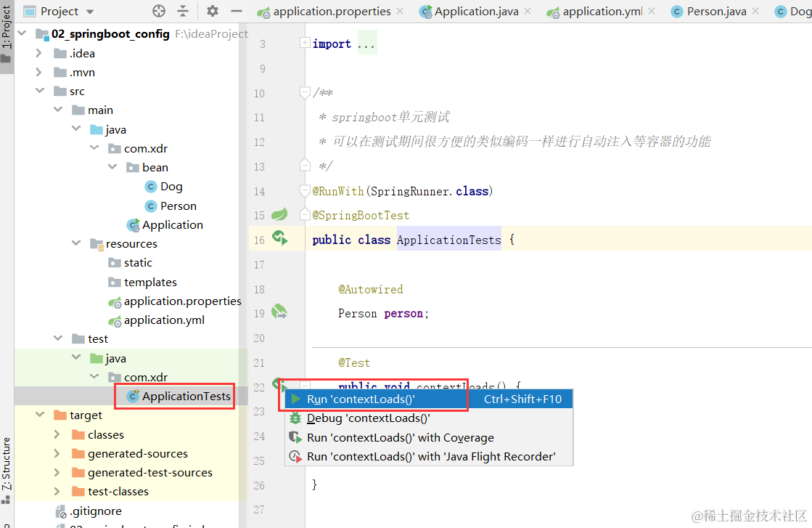Screen dimensions: 812x528
Task: Close the application.yml tab
Action: (x=652, y=11)
